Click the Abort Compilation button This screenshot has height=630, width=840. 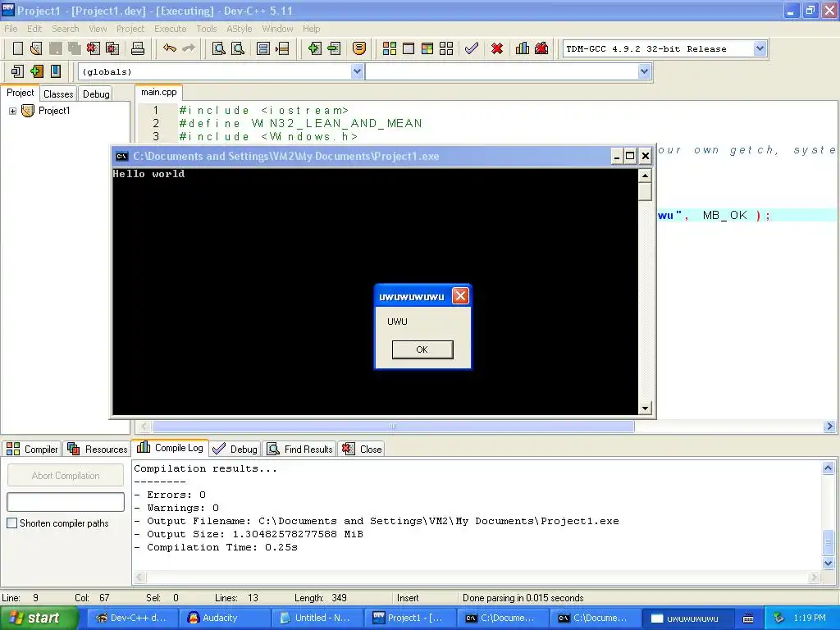click(x=66, y=476)
